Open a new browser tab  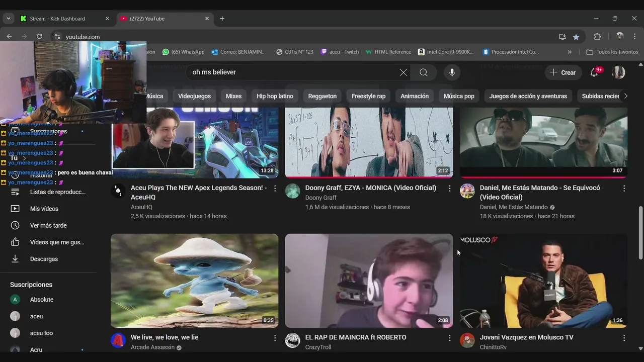coord(222,19)
